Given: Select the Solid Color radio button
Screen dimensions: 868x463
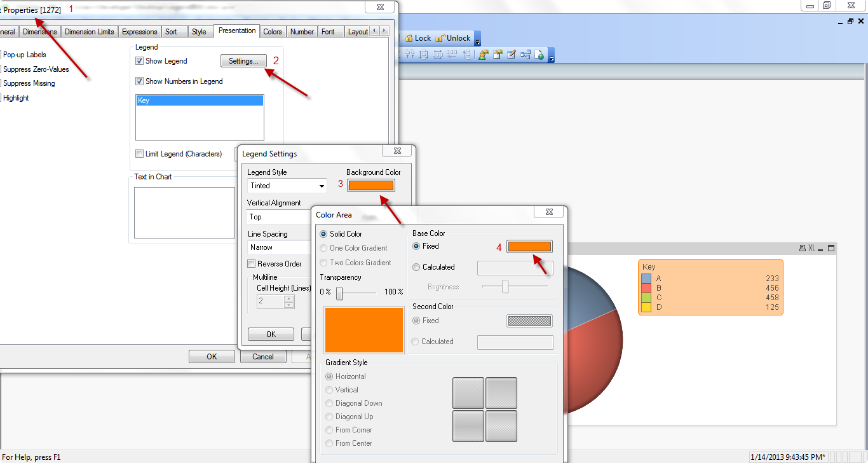Looking at the screenshot, I should click(x=324, y=234).
